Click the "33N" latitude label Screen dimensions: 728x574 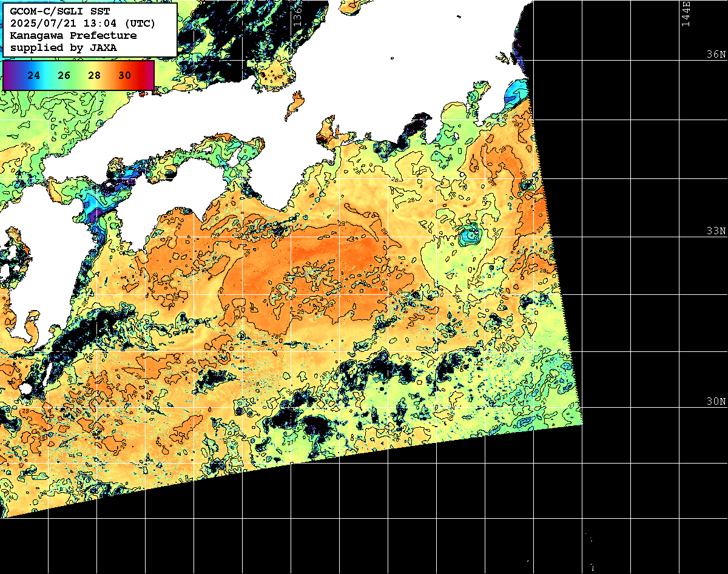(x=716, y=231)
